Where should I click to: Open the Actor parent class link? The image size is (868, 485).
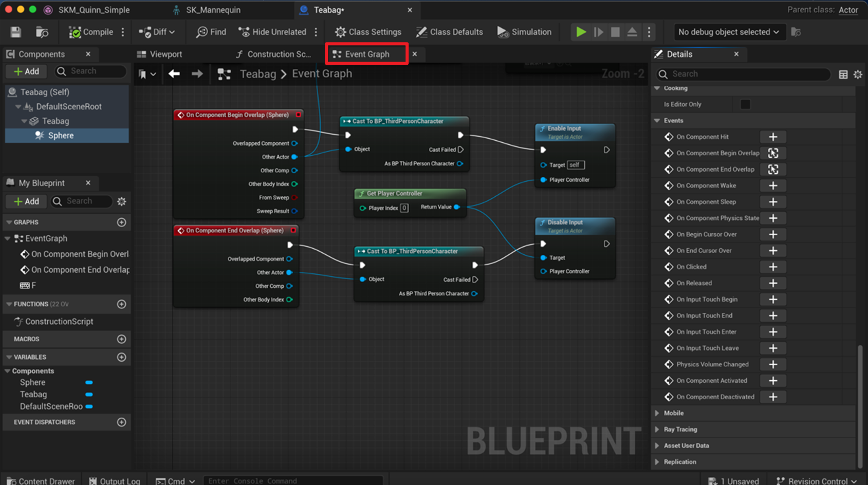848,10
